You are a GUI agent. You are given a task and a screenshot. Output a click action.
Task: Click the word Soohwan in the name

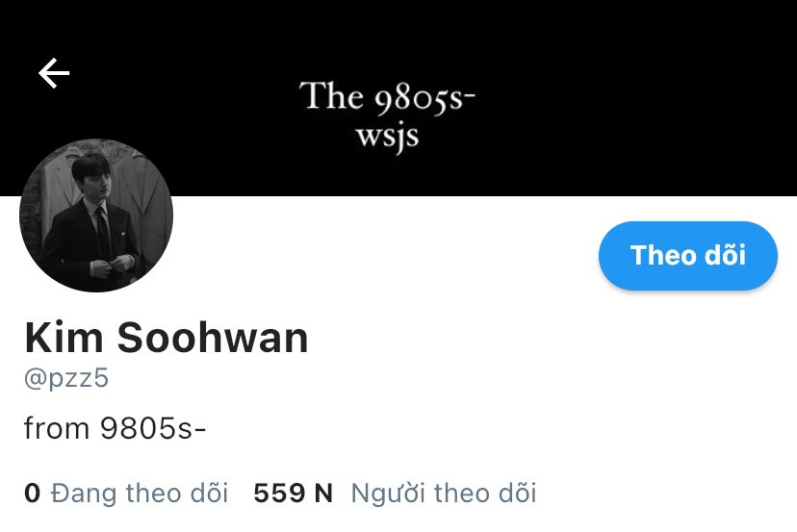[x=213, y=338]
